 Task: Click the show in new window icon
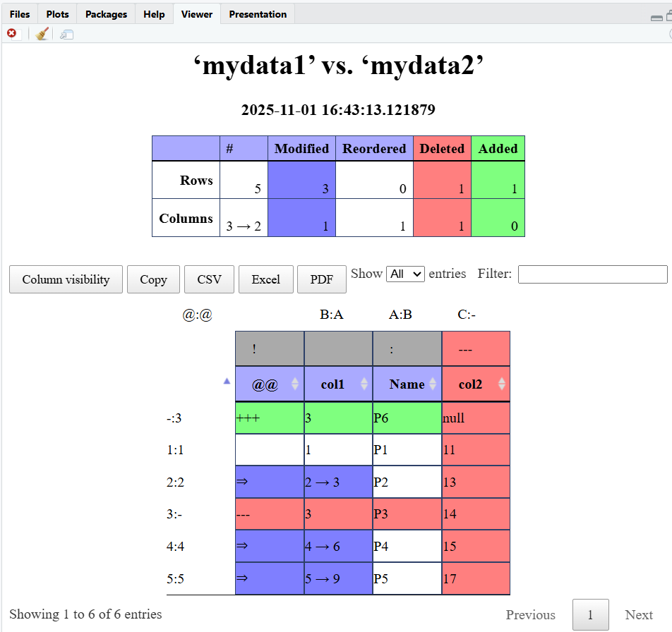click(x=66, y=34)
